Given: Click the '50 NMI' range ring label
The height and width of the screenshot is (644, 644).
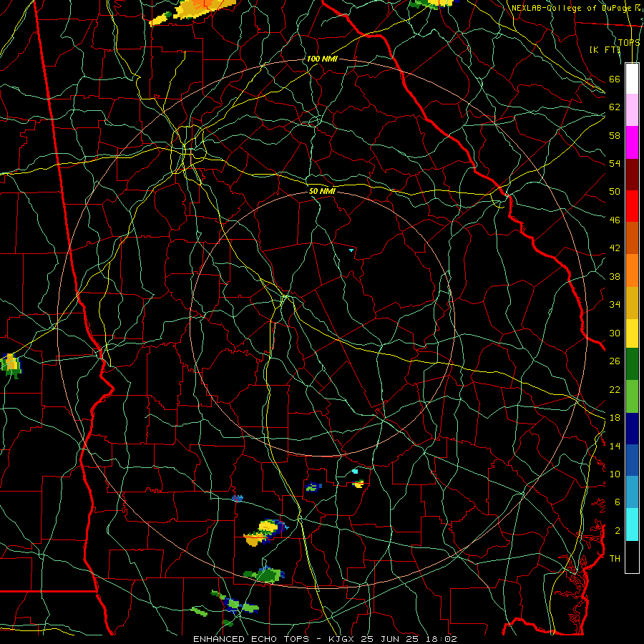Looking at the screenshot, I should click(x=322, y=191).
